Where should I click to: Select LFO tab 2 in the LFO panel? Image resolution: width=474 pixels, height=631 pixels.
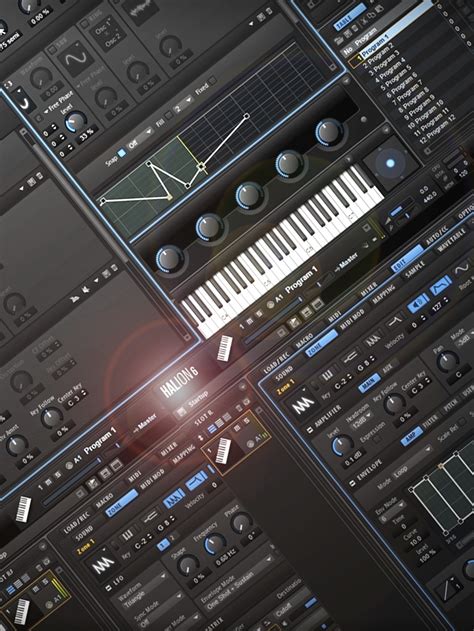click(x=173, y=538)
